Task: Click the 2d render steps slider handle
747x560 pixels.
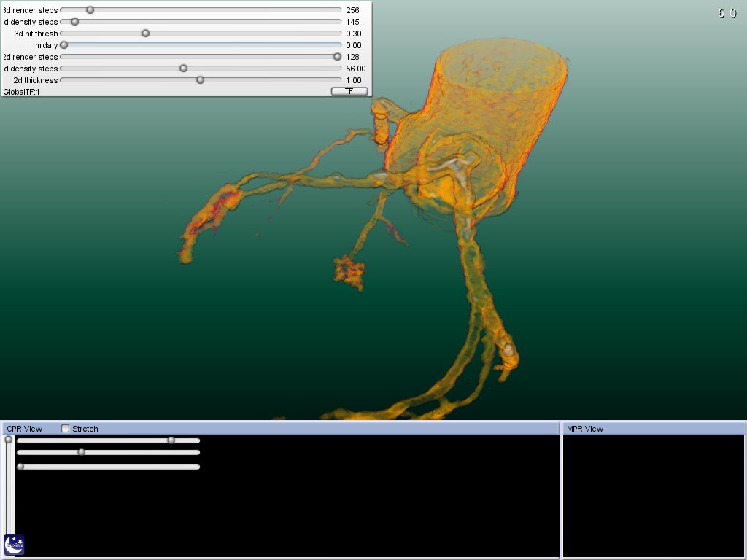Action: pos(337,57)
